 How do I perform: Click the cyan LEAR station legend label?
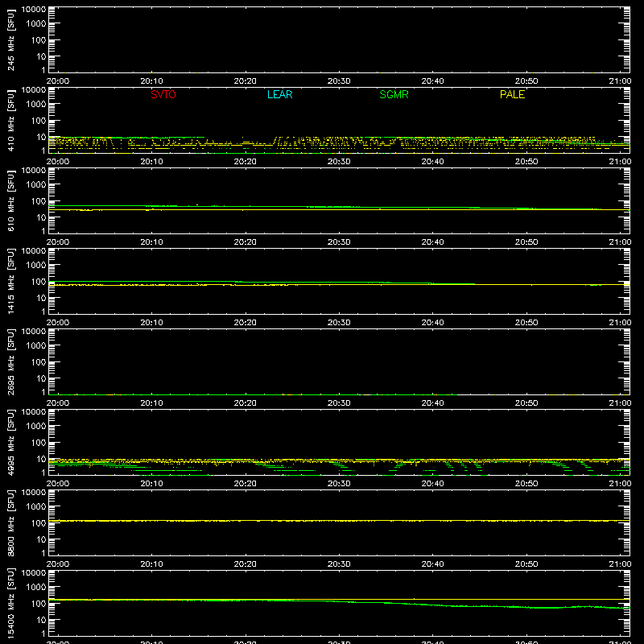[x=279, y=94]
